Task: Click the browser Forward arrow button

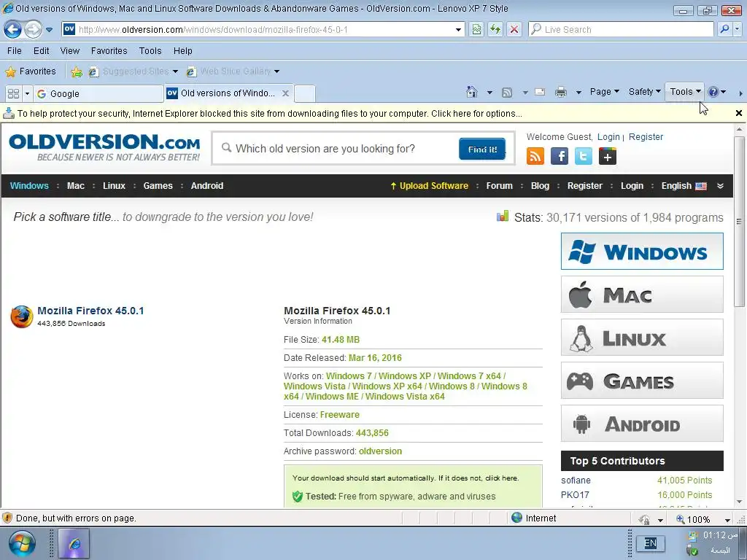Action: click(x=33, y=29)
